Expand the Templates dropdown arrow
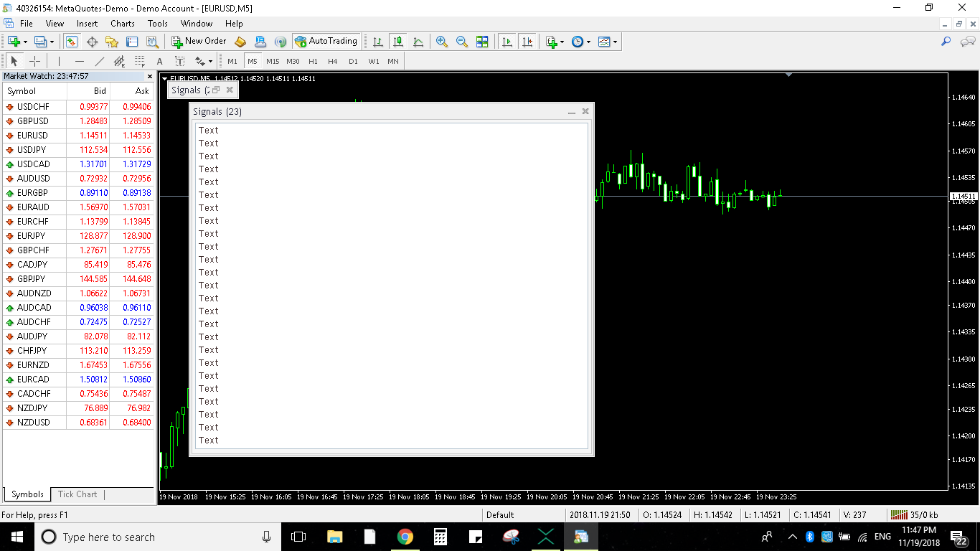This screenshot has width=980, height=551. (x=616, y=42)
